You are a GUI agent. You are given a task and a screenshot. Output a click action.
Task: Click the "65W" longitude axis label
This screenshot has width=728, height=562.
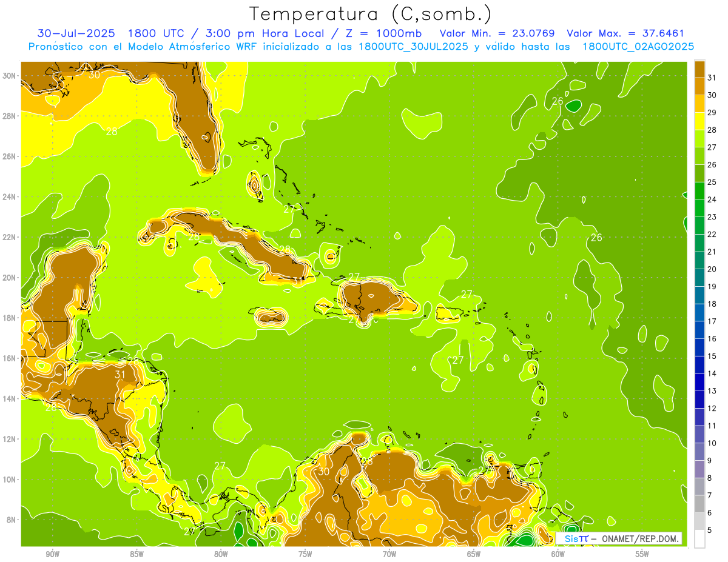pos(473,554)
